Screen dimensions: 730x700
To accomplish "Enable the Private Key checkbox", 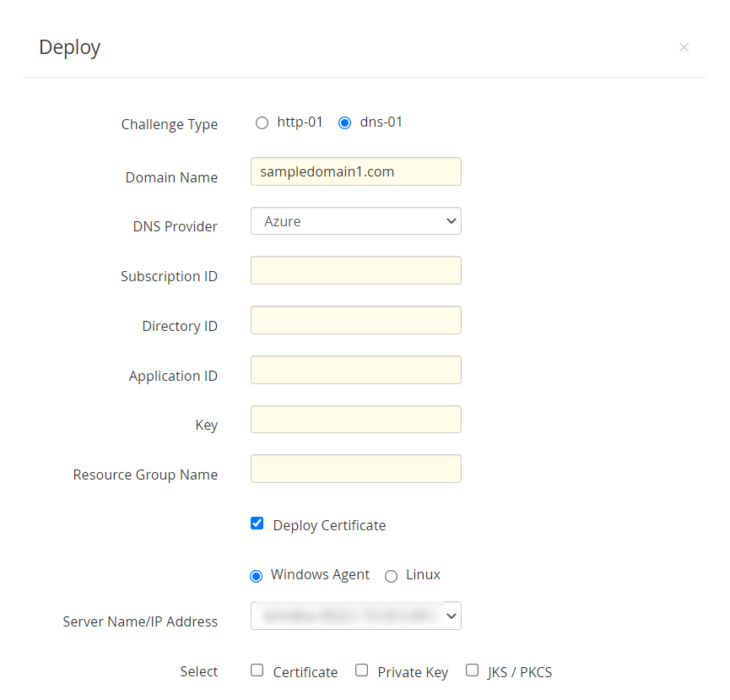I will coord(362,670).
